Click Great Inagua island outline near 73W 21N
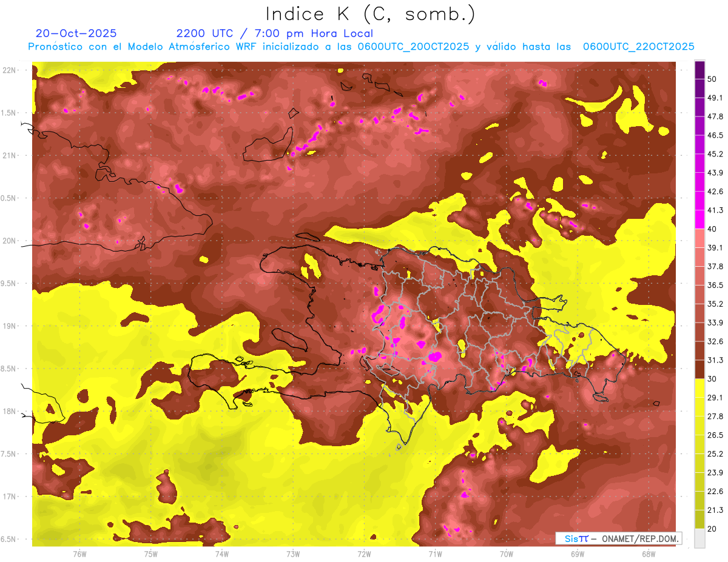 (265, 149)
